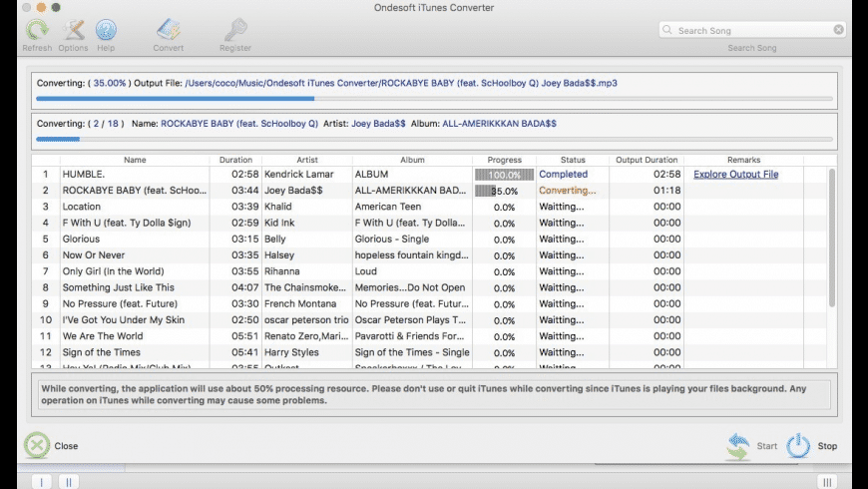Click the Refresh toolbar icon
The width and height of the screenshot is (868, 489).
[37, 30]
